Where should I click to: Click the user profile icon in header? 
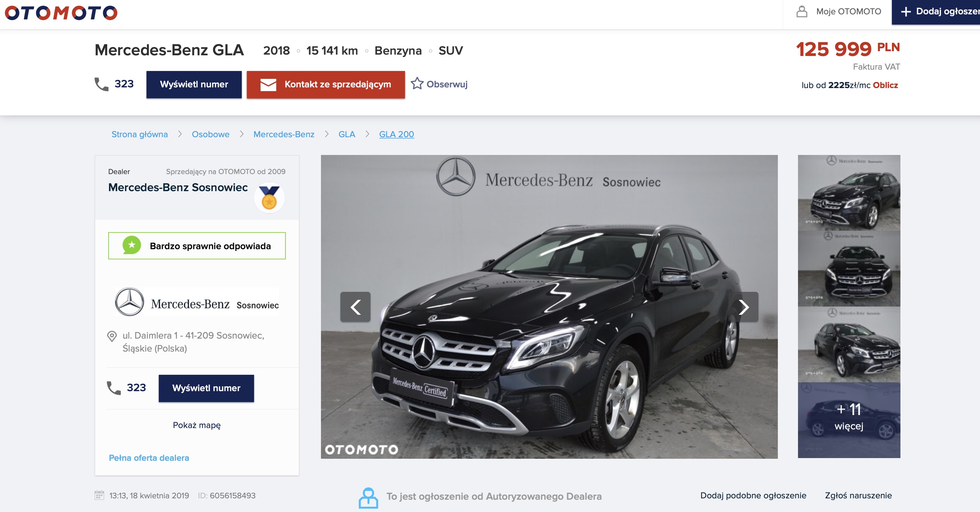801,11
